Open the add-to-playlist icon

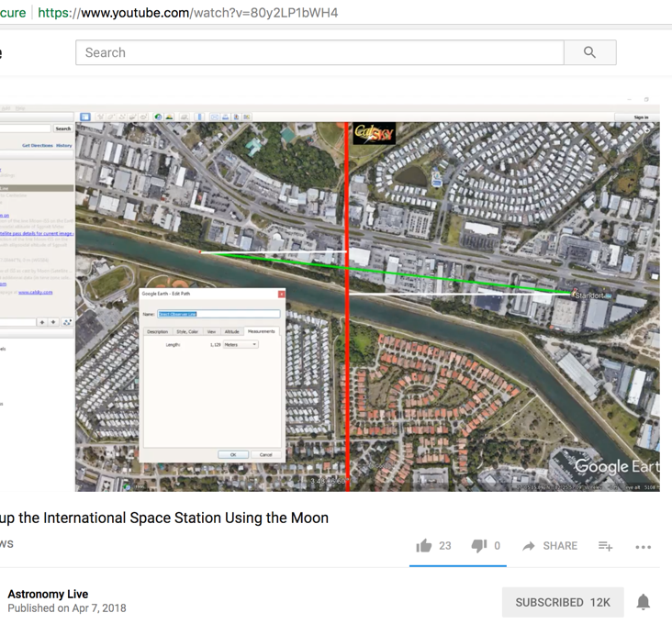(x=605, y=546)
